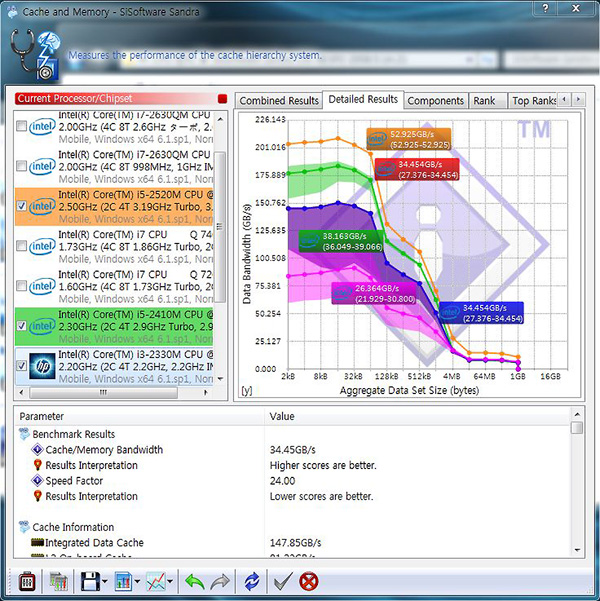Click results pane scroll-down arrow
This screenshot has height=601, width=600.
577,550
